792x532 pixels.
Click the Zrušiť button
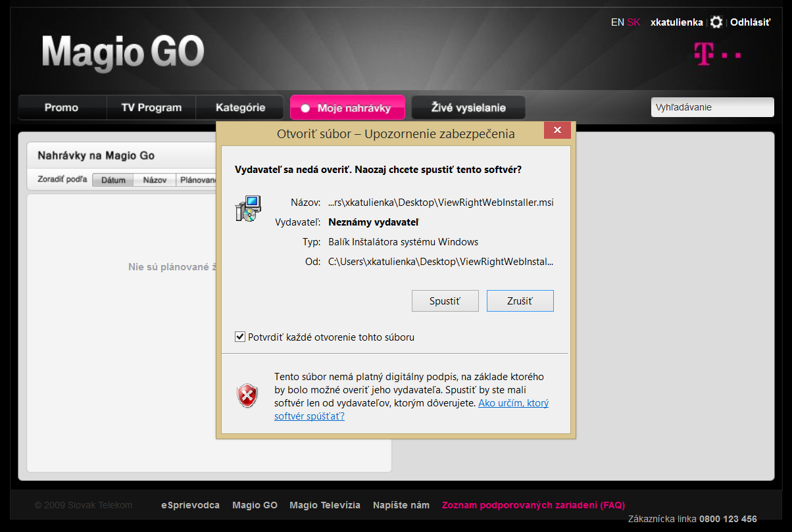[520, 301]
